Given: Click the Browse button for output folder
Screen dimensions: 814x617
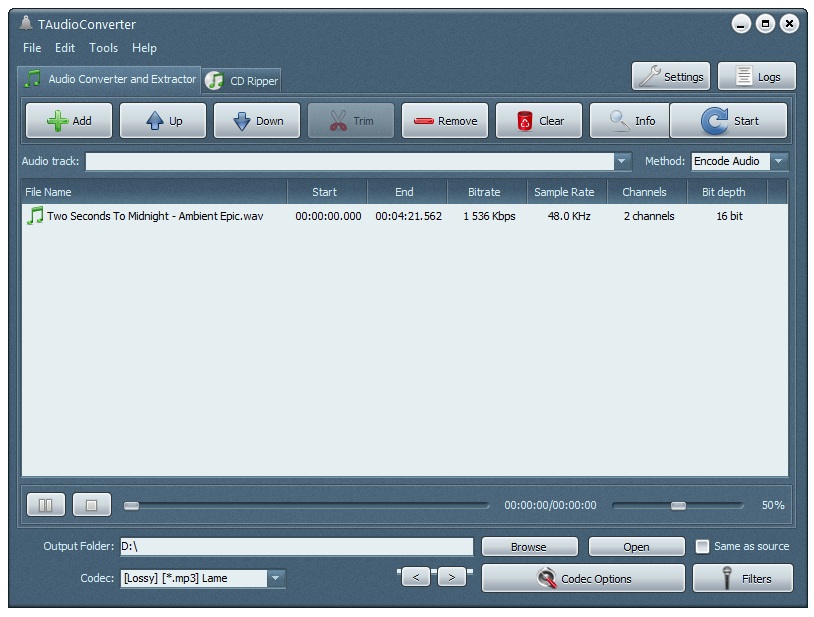Looking at the screenshot, I should [x=529, y=547].
